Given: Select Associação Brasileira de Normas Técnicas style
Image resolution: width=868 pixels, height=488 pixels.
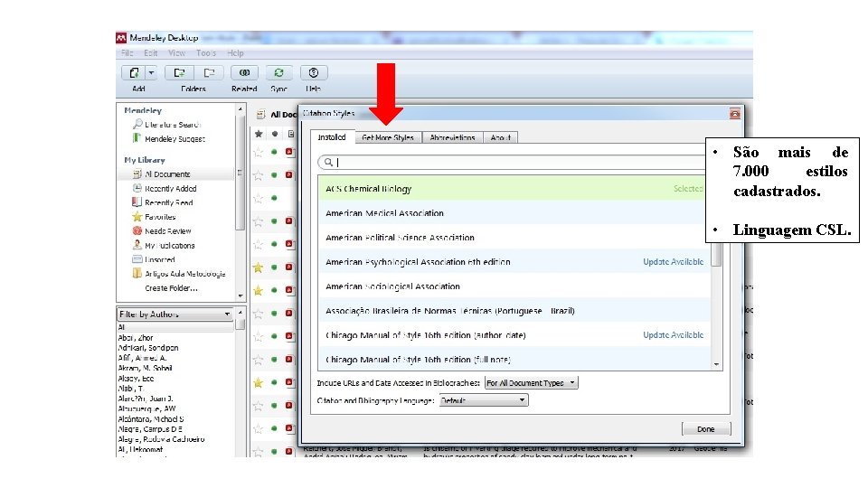Looking at the screenshot, I should click(514, 310).
